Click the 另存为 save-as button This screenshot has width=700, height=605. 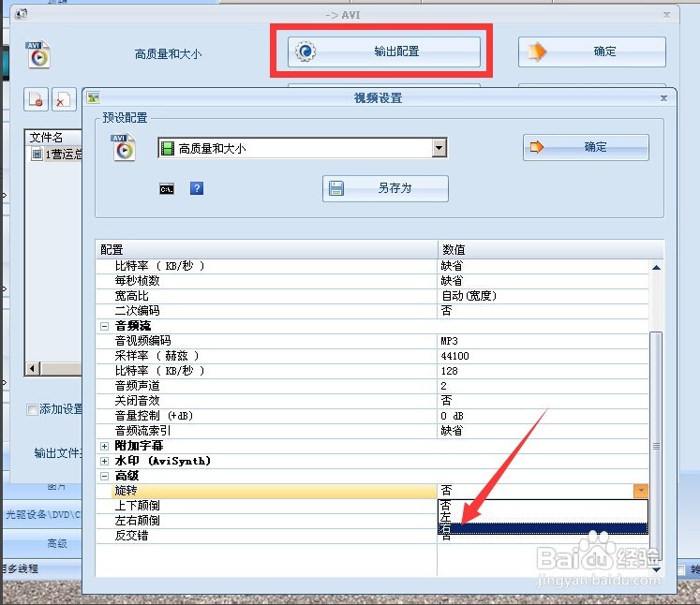tap(385, 188)
